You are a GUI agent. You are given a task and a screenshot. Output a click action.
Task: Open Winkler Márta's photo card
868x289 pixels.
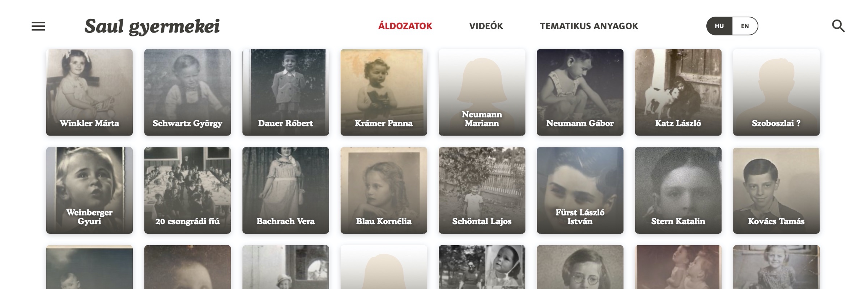[89, 92]
